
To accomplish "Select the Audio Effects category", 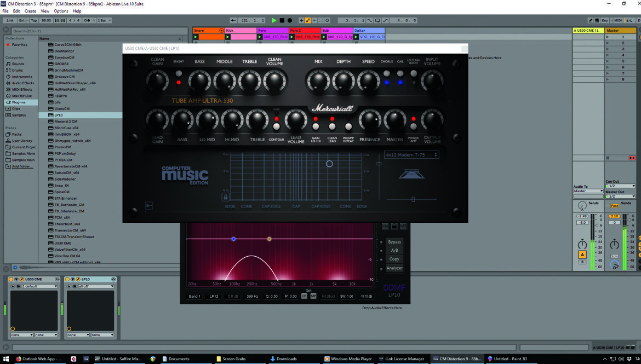I will pos(21,83).
